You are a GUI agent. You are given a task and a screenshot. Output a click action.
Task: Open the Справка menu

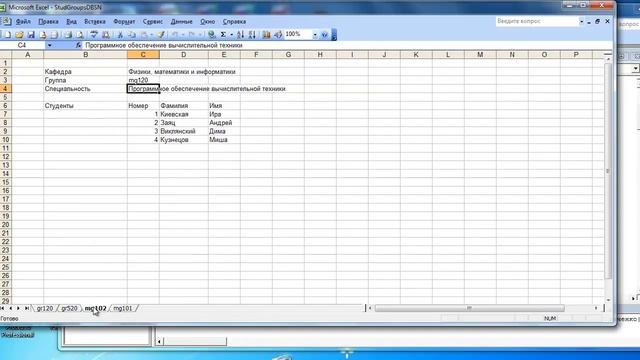point(234,22)
